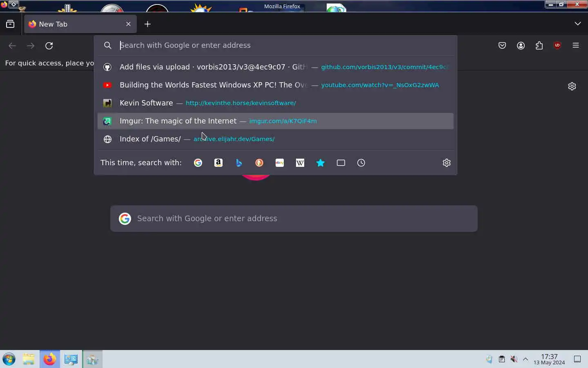Open the monitor app in taskbar

coord(71,359)
